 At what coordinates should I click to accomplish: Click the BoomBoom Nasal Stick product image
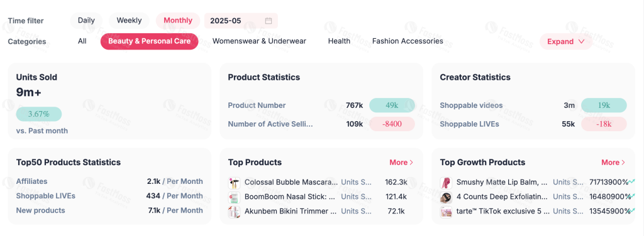(234, 197)
